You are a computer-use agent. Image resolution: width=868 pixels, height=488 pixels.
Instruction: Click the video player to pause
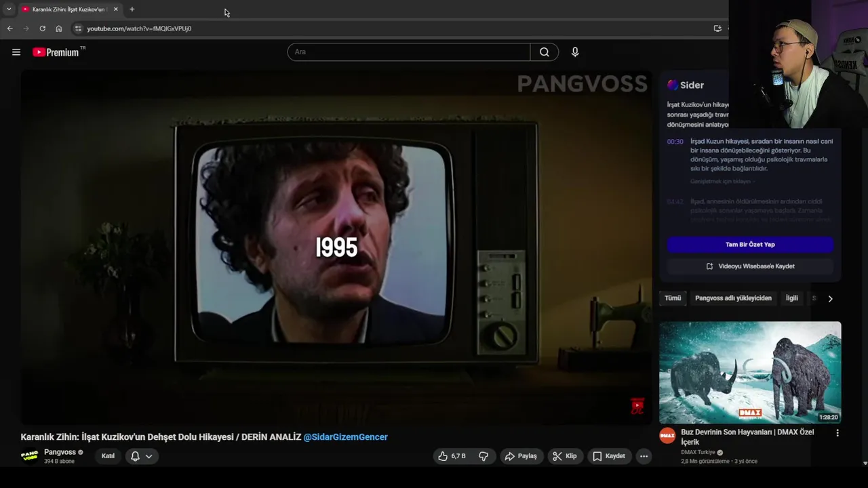point(336,247)
